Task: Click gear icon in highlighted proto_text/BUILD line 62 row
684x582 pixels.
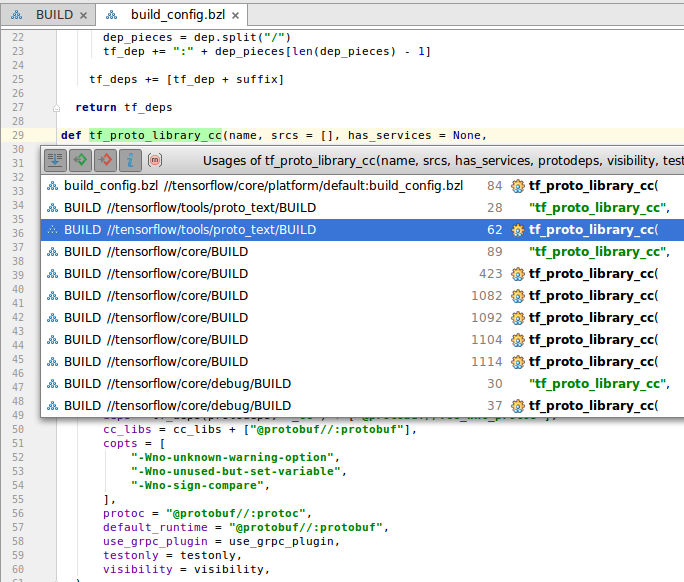Action: (518, 230)
